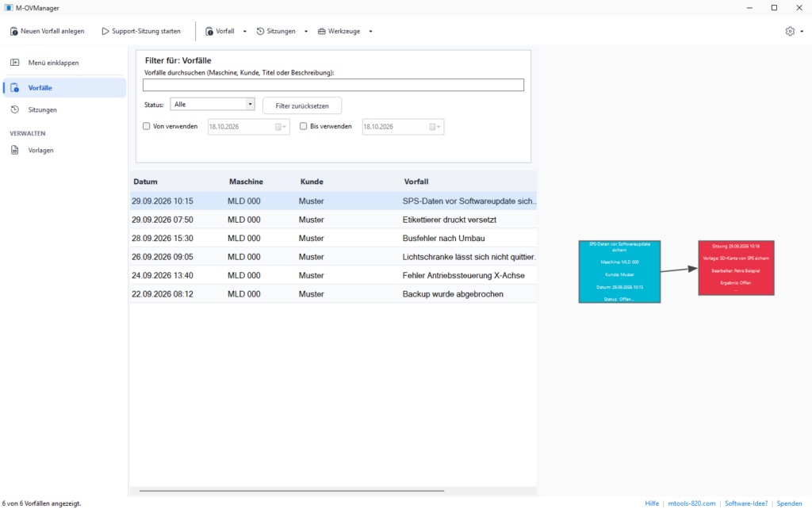Click the Menü einklappen sidebar icon
The height and width of the screenshot is (509, 812).
[x=15, y=63]
